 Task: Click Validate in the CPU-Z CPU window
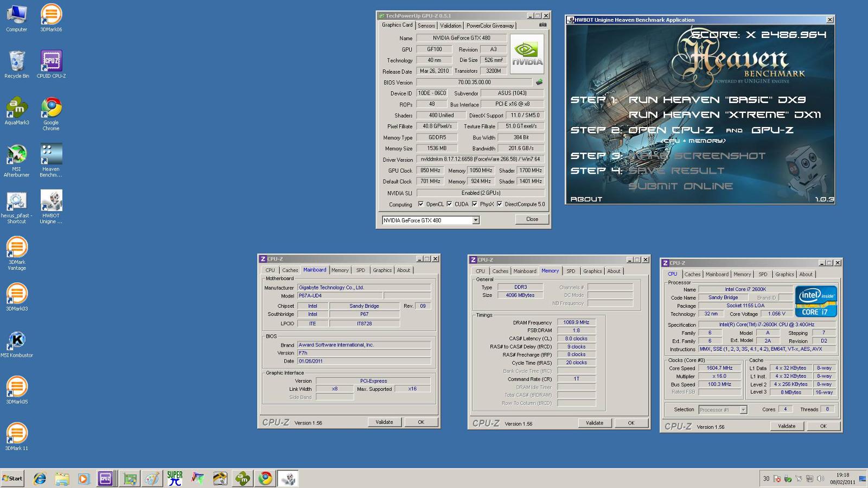787,427
